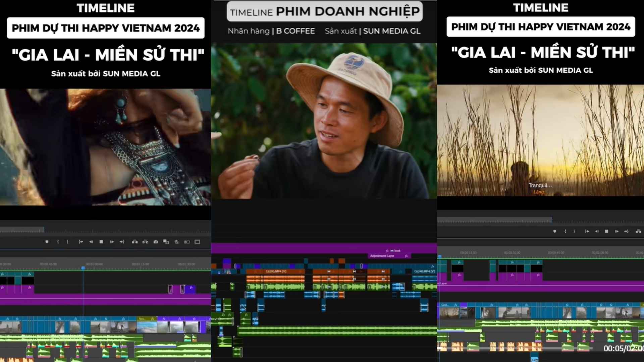Screen dimensions: 644x362
Task: Click the Extract icon in left panel
Action: pos(145,242)
